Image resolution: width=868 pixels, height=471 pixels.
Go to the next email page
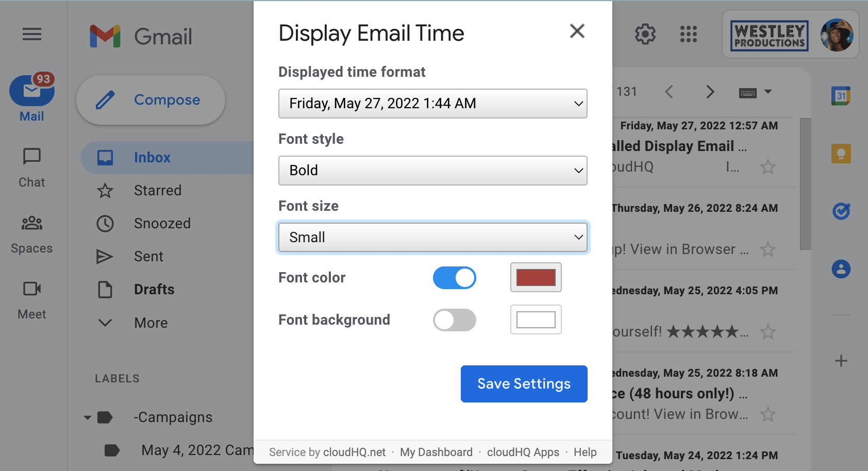click(x=710, y=92)
